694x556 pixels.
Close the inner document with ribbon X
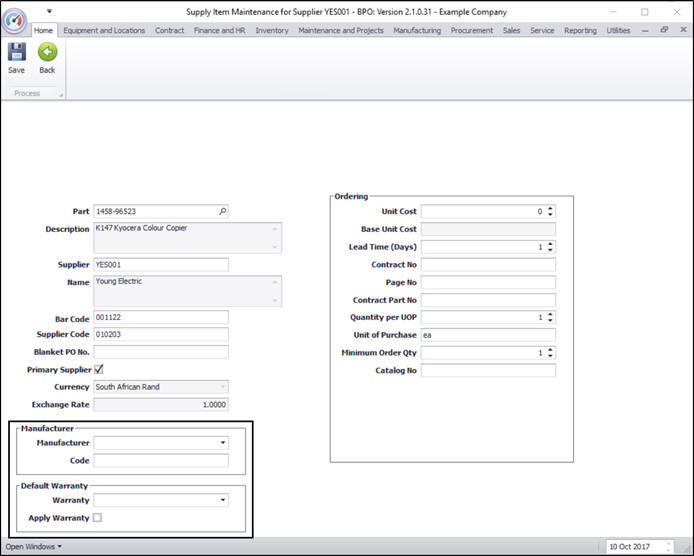(x=683, y=30)
